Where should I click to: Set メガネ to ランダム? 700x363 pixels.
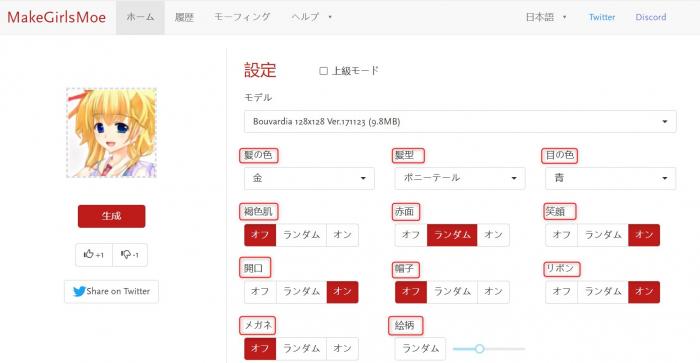(x=301, y=349)
